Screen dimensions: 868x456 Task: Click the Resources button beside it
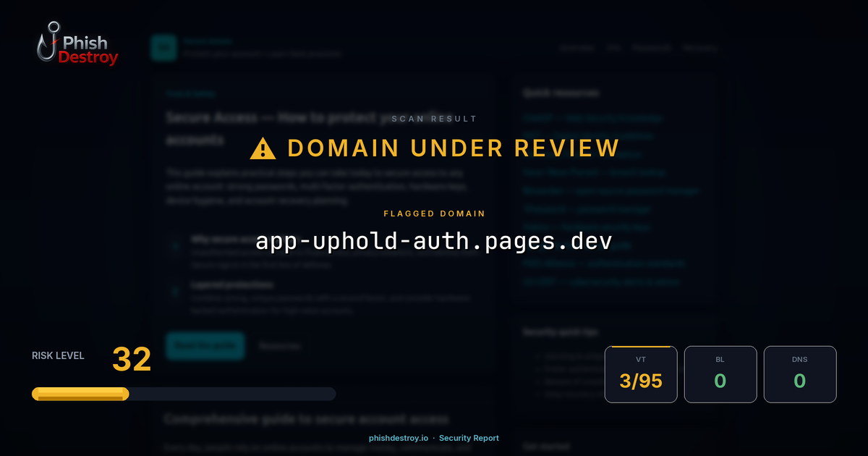coord(279,345)
